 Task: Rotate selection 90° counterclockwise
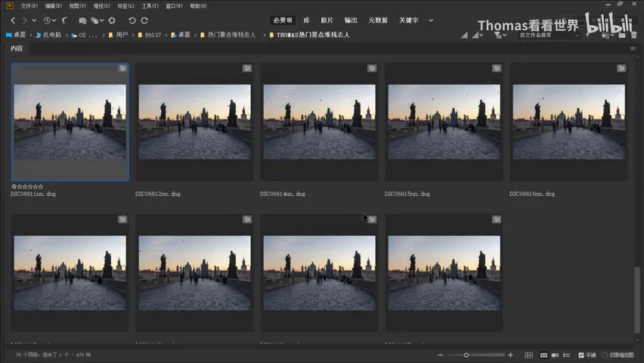(132, 20)
